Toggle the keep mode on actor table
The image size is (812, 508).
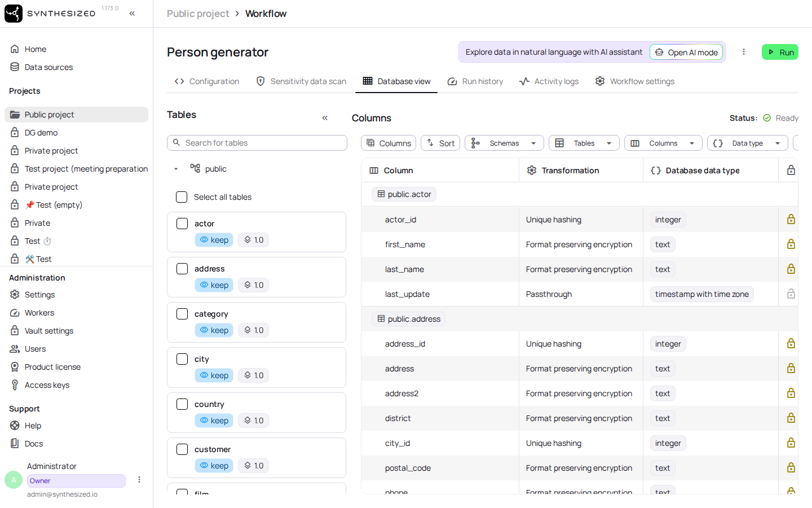tap(214, 240)
